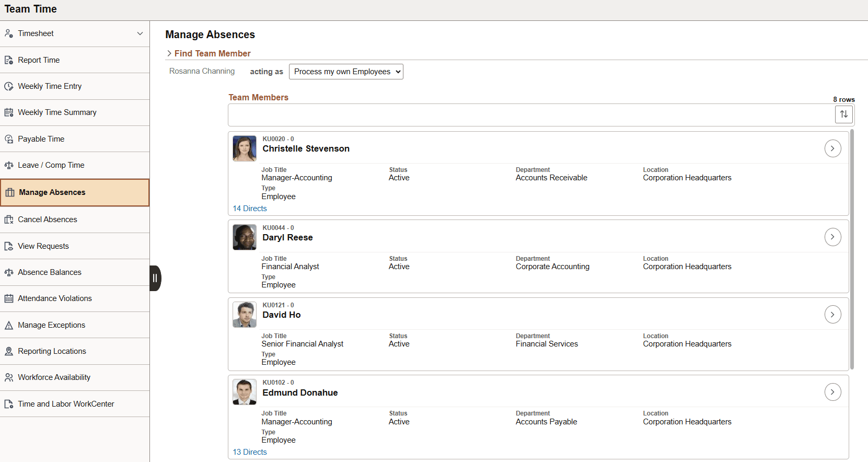Open Daryl Reese's details arrow

tap(832, 237)
